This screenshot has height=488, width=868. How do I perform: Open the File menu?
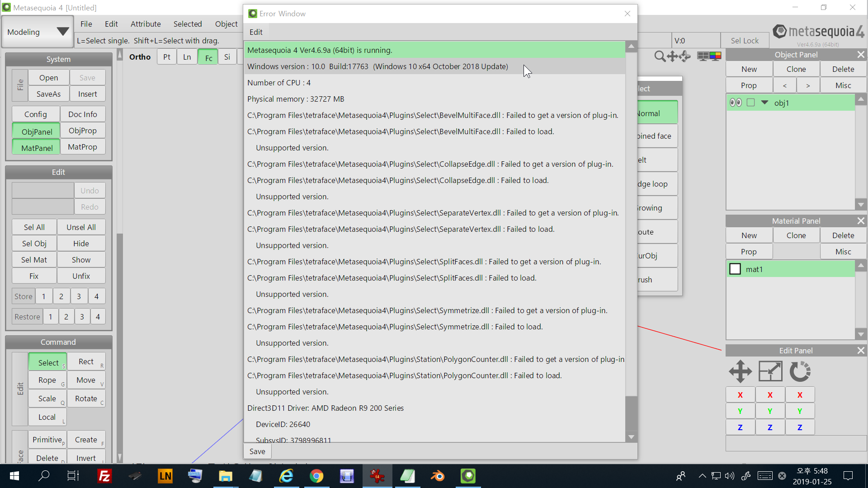coord(86,24)
